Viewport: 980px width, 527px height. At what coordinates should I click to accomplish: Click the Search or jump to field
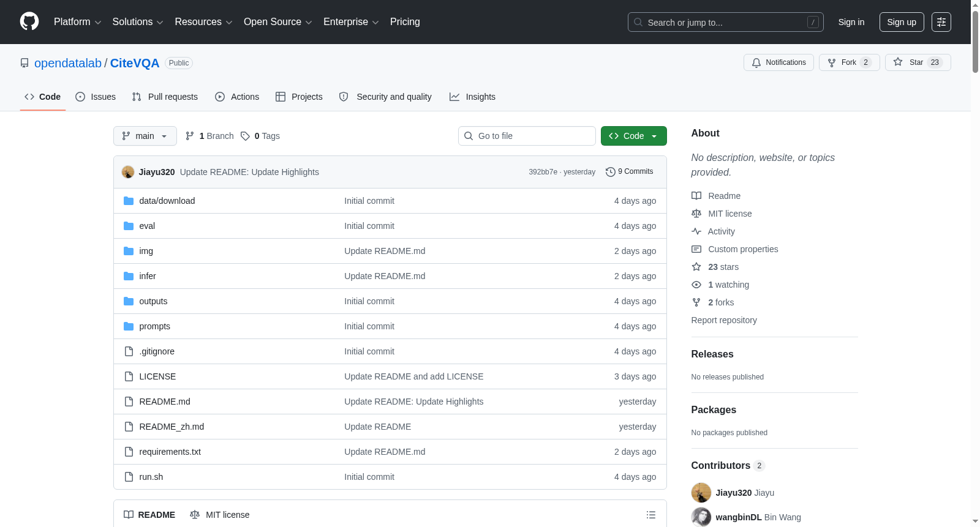pyautogui.click(x=726, y=22)
